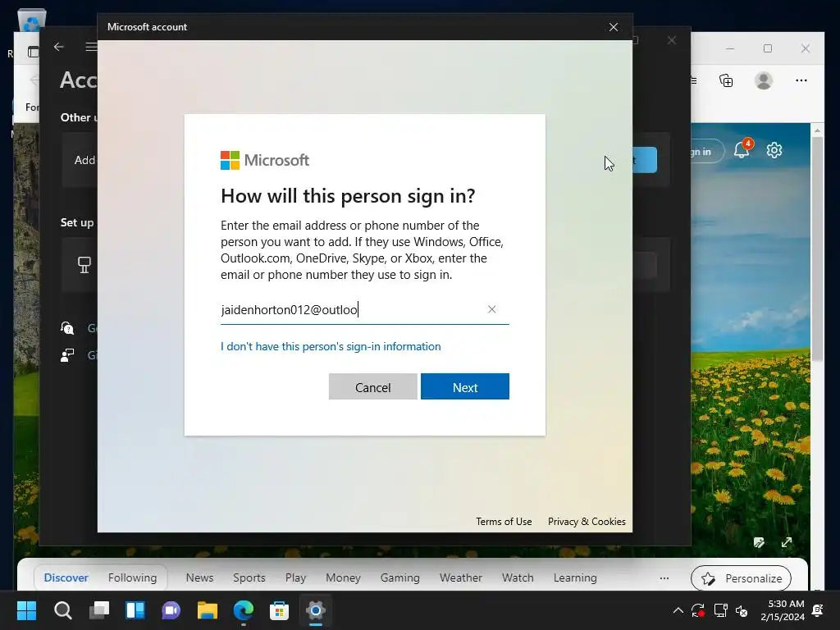Expand more feed categories ellipsis
Viewport: 840px width, 630px height.
664,578
